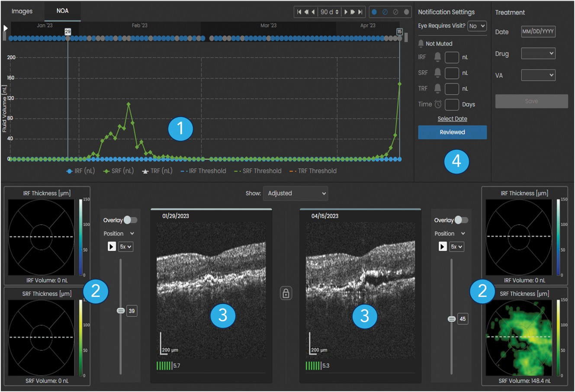Toggle the IRF (nL) legend entry
Image resolution: width=575 pixels, height=392 pixels.
(x=80, y=171)
